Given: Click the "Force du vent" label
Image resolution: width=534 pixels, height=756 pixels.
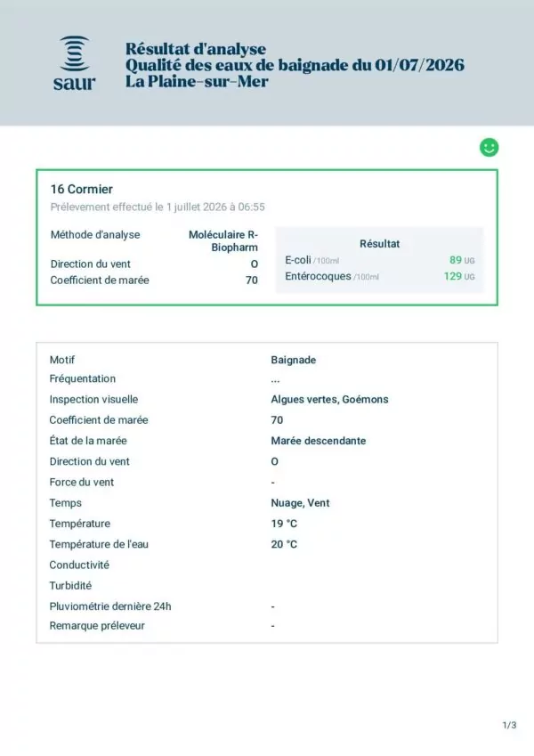Looking at the screenshot, I should pyautogui.click(x=82, y=482).
